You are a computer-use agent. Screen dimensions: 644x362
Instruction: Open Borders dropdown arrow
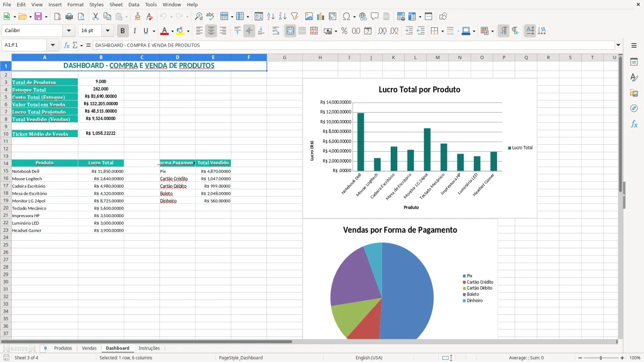(442, 31)
